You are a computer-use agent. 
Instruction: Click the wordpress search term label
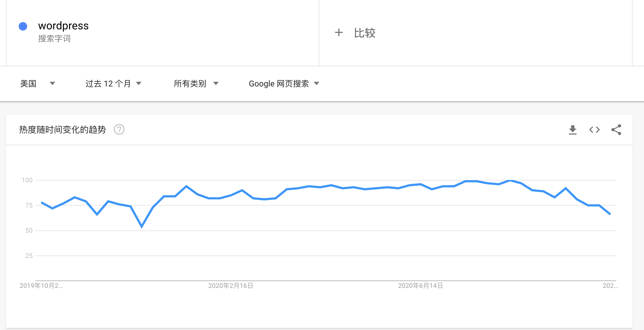pos(63,26)
